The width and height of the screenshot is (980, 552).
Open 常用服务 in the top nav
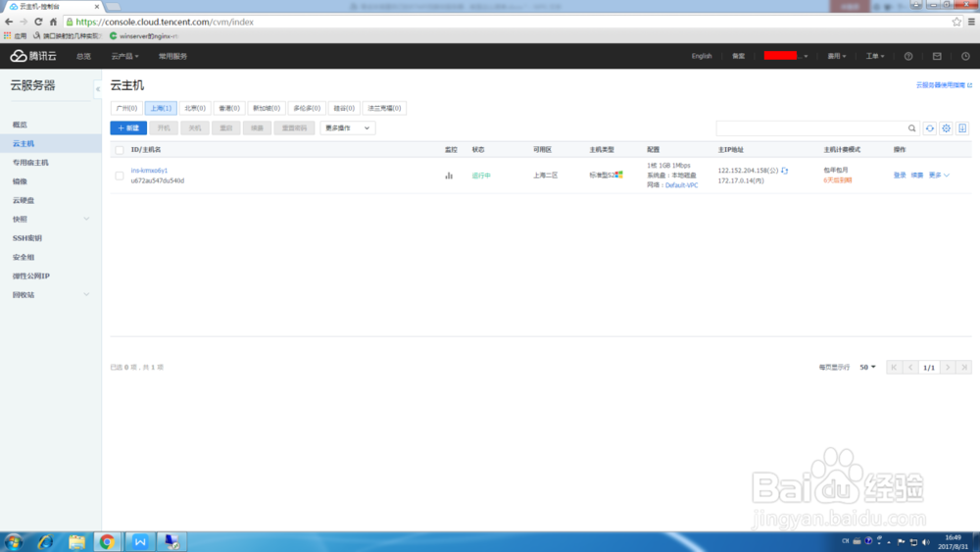point(172,56)
